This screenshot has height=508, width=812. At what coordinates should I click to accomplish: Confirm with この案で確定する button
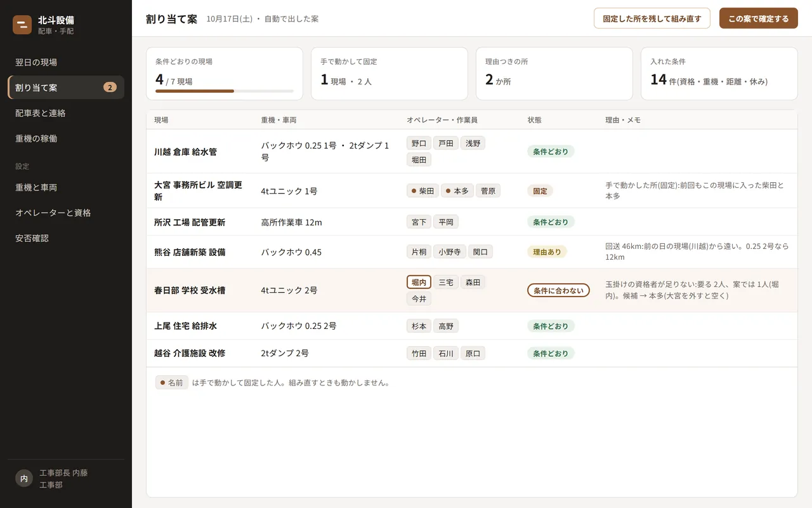click(x=758, y=18)
